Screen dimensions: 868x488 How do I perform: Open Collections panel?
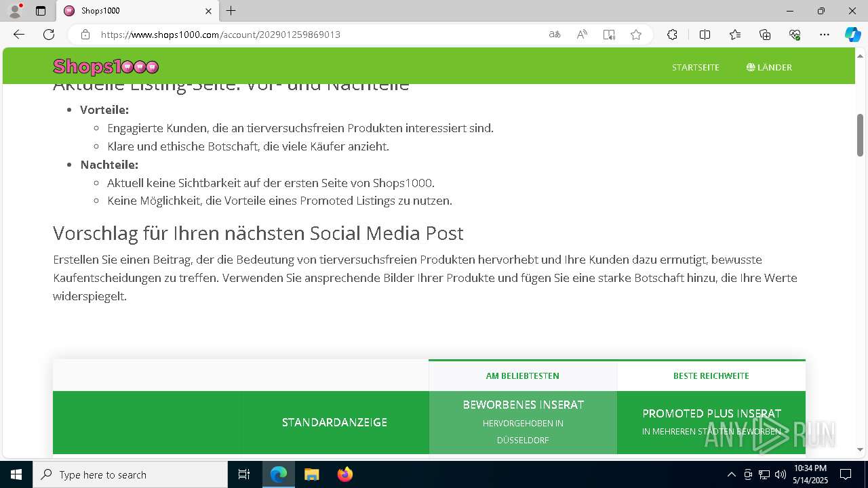click(x=765, y=35)
